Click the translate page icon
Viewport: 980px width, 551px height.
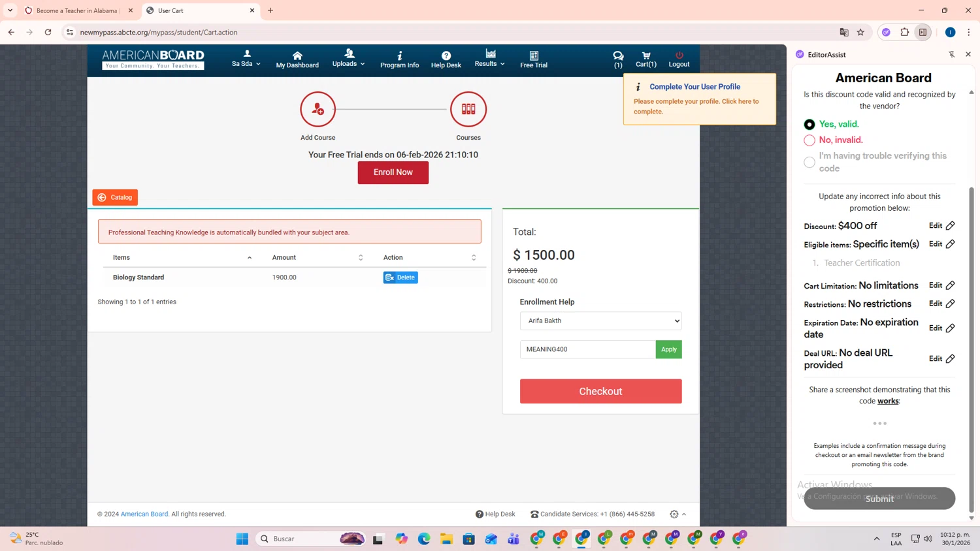tap(844, 32)
